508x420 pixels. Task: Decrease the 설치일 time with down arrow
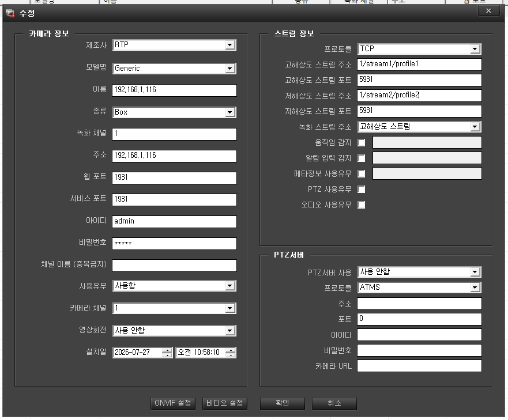(x=230, y=355)
